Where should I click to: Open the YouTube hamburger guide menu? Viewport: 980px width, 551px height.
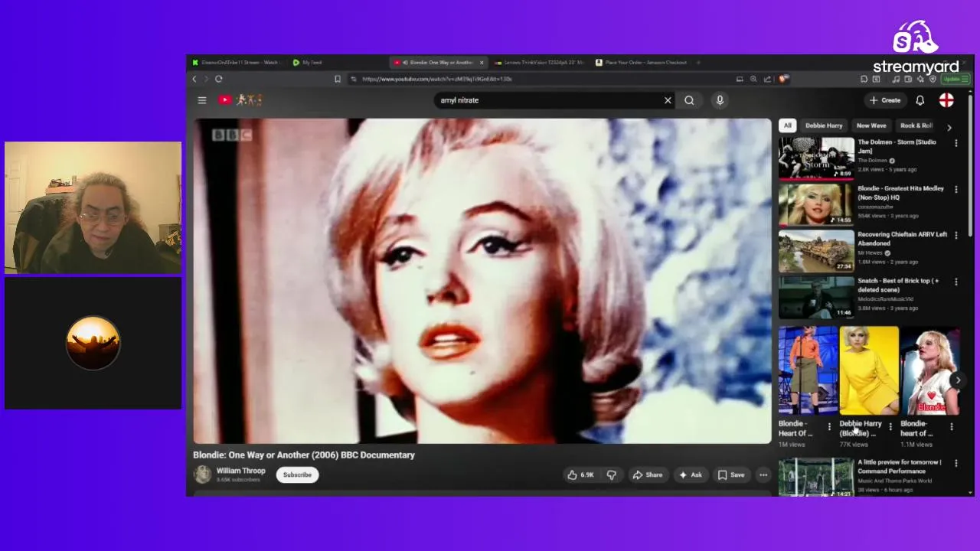tap(202, 100)
